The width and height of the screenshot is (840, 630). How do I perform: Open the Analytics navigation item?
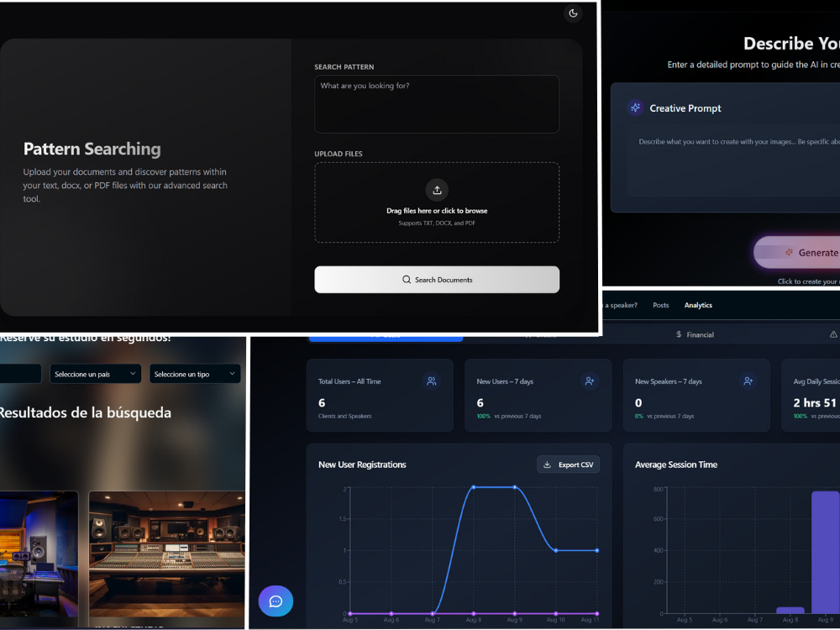click(698, 305)
